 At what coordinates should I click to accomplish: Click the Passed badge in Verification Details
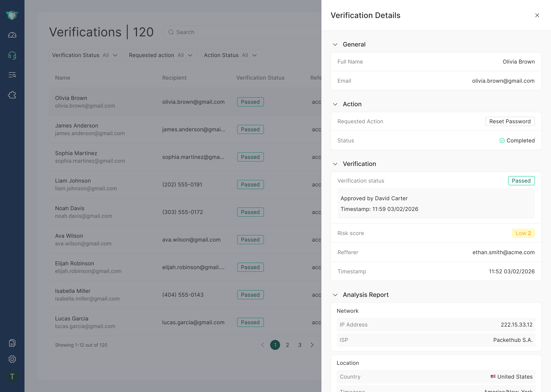tap(521, 181)
